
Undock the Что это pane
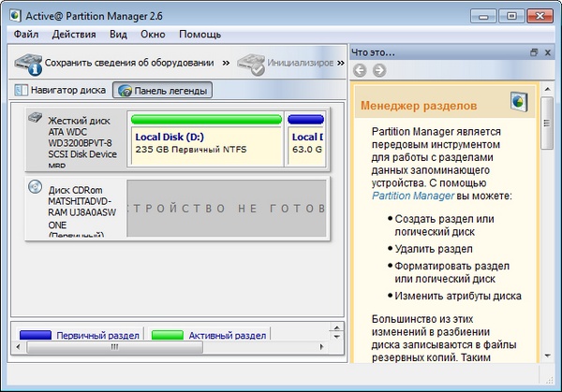point(534,52)
